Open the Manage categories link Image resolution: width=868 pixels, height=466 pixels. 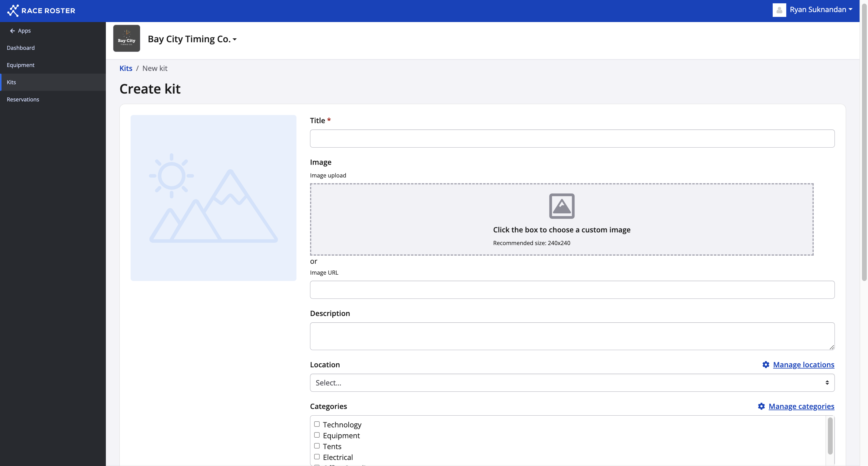(801, 406)
